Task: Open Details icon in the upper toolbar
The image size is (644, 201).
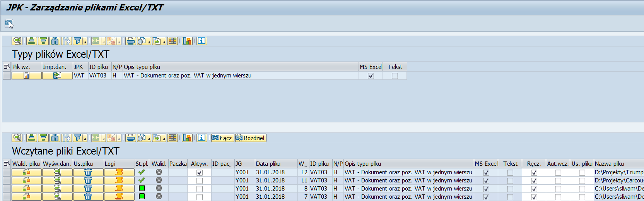Action: click(17, 41)
